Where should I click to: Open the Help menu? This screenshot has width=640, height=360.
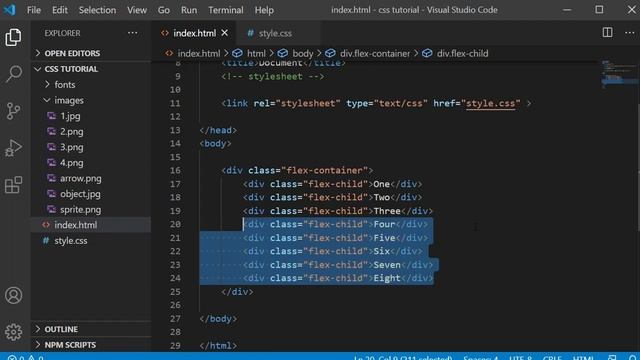pyautogui.click(x=264, y=10)
